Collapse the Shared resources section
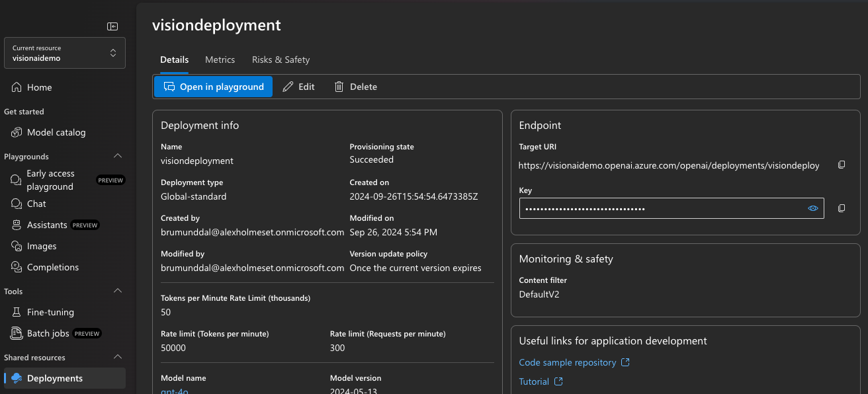 (118, 358)
